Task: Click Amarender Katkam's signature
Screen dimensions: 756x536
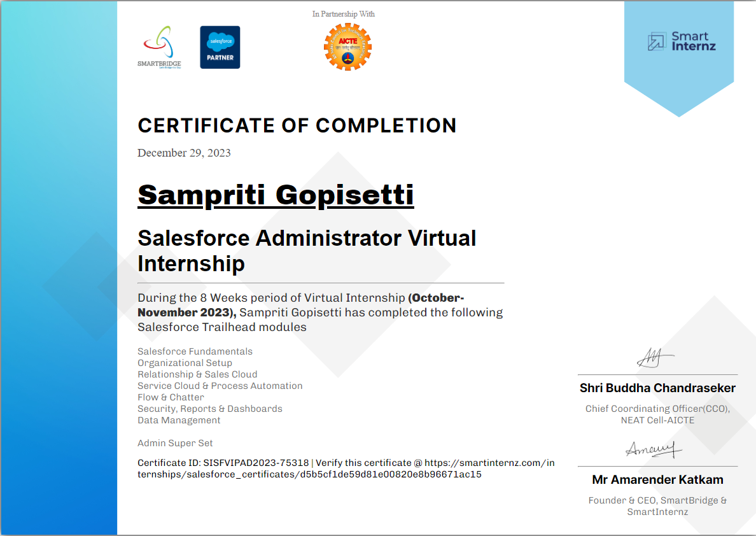Action: [654, 449]
